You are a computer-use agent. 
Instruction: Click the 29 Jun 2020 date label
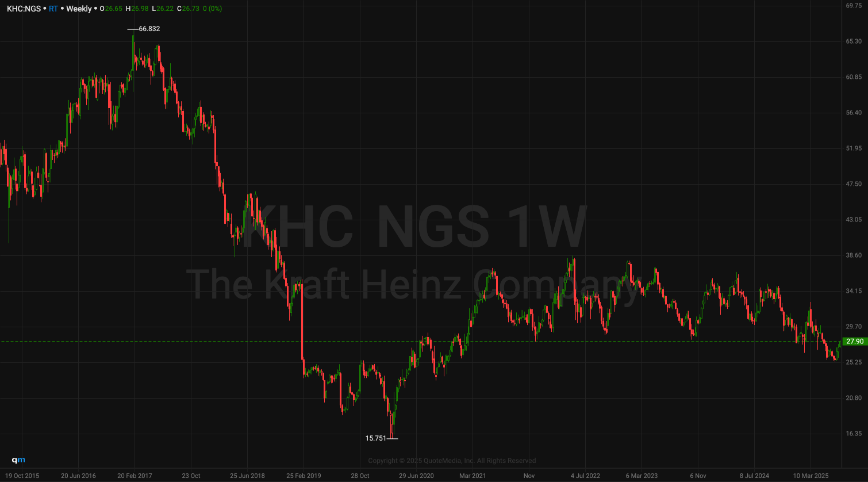(416, 476)
